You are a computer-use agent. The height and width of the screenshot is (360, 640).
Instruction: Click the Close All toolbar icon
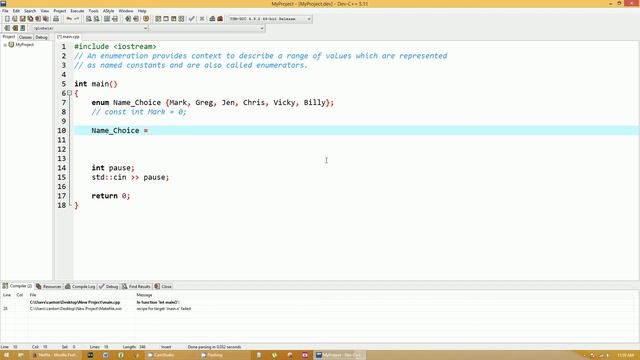point(46,19)
